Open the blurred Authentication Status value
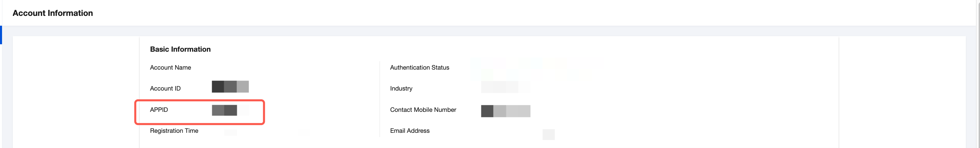Image resolution: width=980 pixels, height=148 pixels. coord(536,69)
